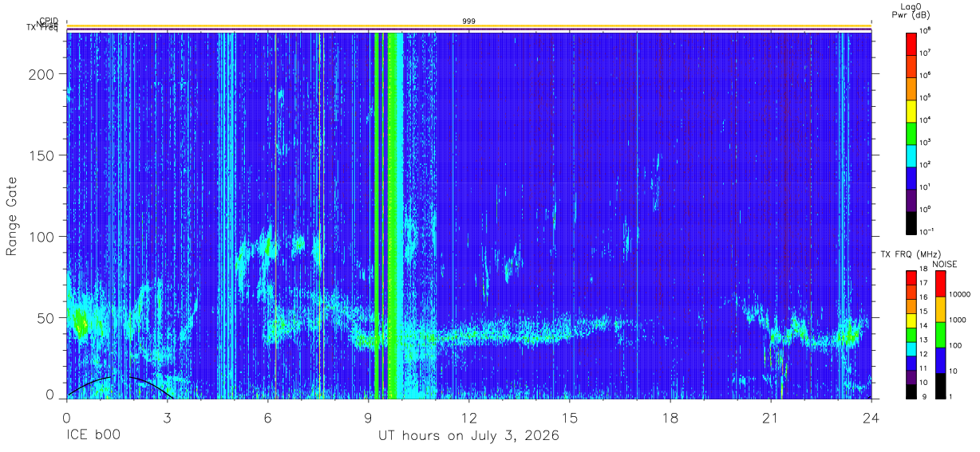Select yellow segment of Lag0 power colorbar
The width and height of the screenshot is (980, 452).
click(x=911, y=109)
